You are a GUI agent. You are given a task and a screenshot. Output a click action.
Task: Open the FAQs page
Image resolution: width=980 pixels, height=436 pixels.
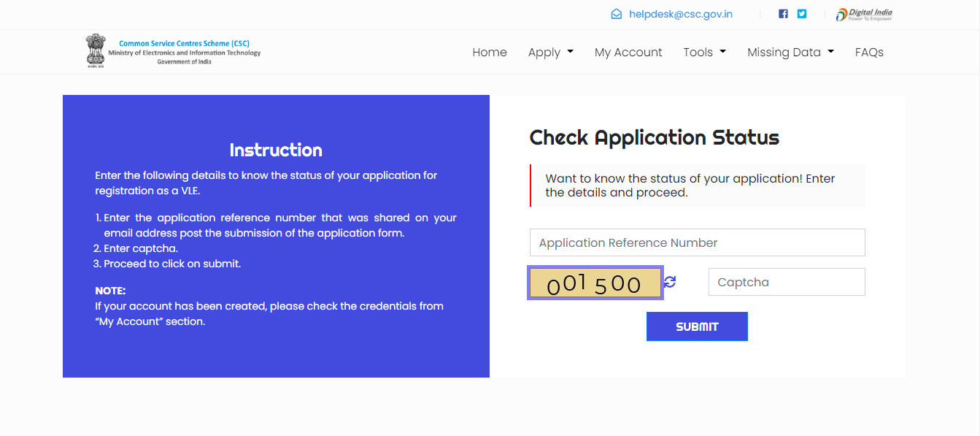click(x=869, y=52)
